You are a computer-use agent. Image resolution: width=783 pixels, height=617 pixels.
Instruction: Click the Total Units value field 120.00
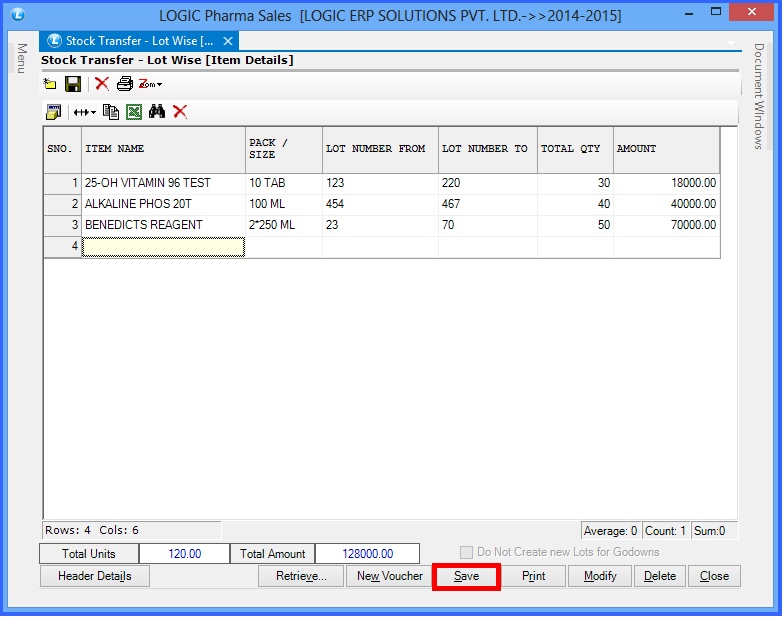coord(184,554)
